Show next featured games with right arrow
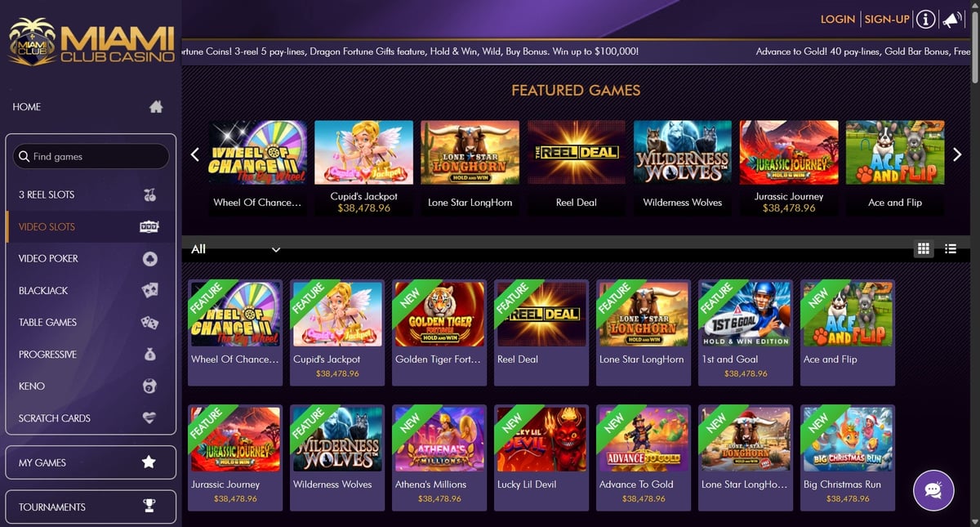Screen dimensions: 980x527 pyautogui.click(x=957, y=154)
